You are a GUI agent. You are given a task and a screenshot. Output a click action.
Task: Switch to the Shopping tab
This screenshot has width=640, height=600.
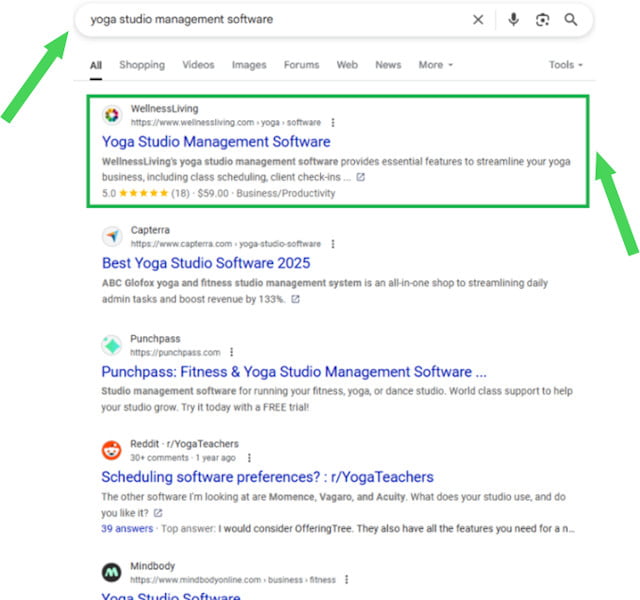[142, 65]
